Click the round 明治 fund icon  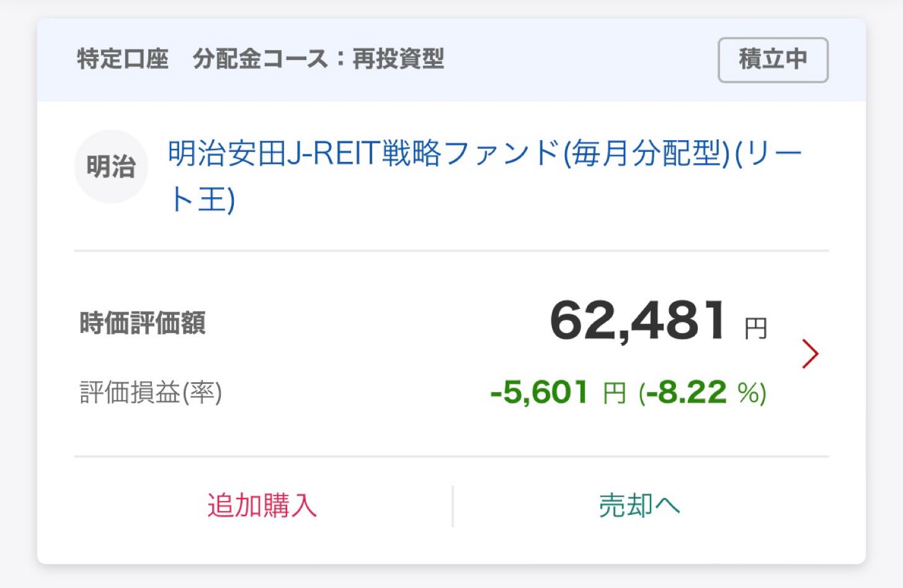pyautogui.click(x=111, y=167)
